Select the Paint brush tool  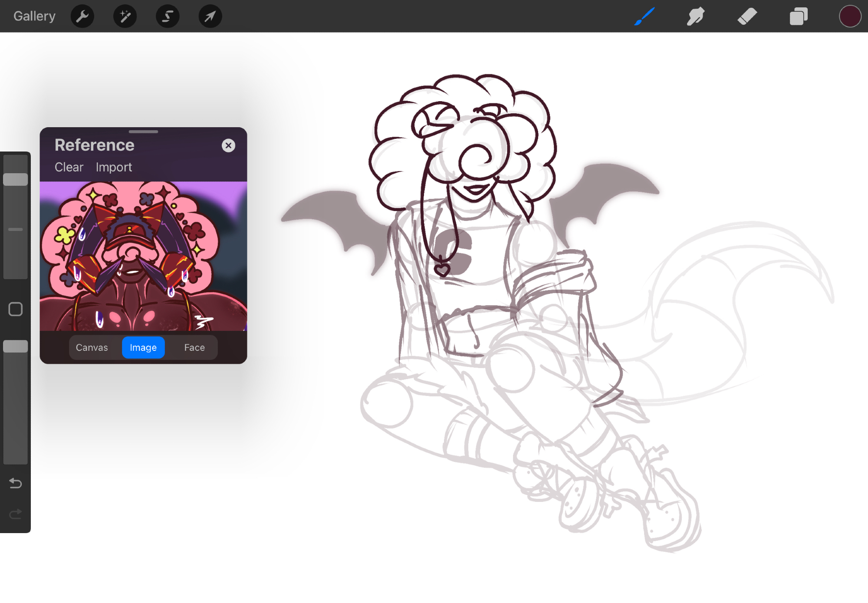pos(644,16)
